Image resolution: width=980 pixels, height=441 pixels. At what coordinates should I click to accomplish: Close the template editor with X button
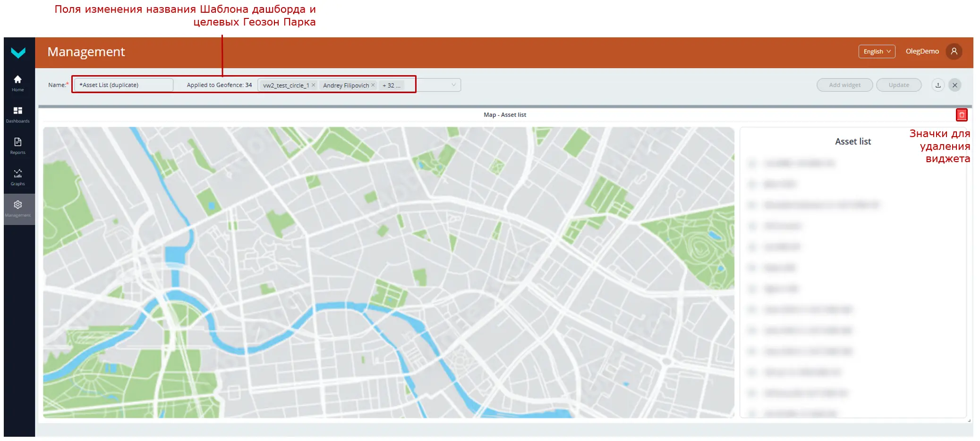click(x=954, y=85)
